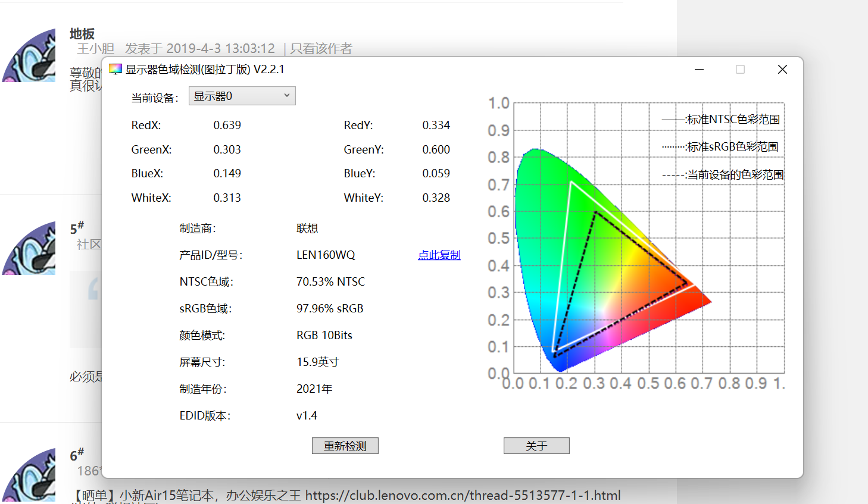Screen dimensions: 868x504
Task: Click the 地板 floor label of the post
Action: 82,34
